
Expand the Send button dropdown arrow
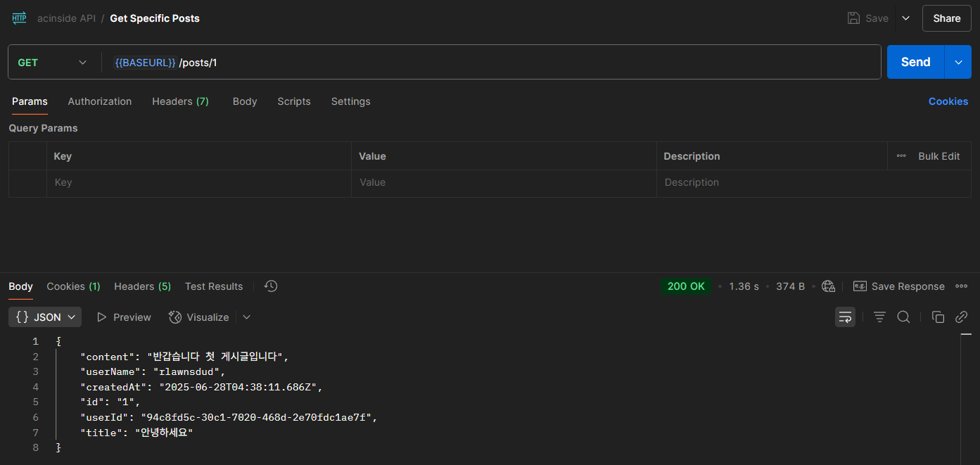point(958,62)
